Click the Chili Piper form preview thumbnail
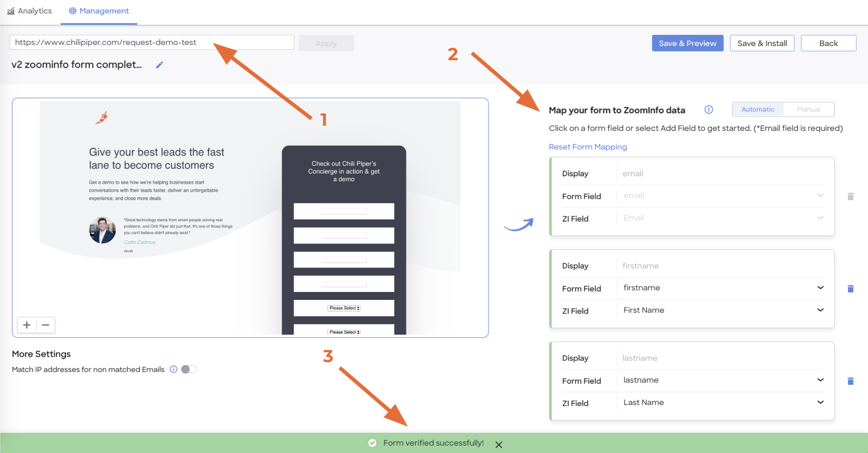This screenshot has width=868, height=453. coord(250,218)
